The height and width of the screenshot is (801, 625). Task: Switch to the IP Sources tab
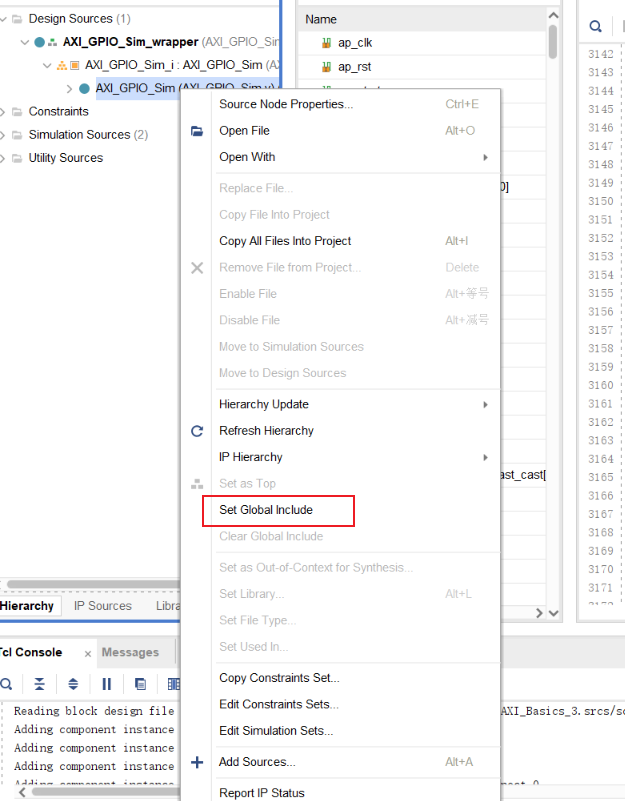point(102,606)
